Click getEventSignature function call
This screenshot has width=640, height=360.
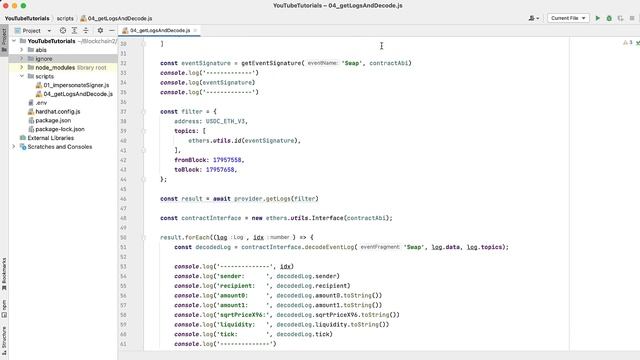(x=271, y=63)
